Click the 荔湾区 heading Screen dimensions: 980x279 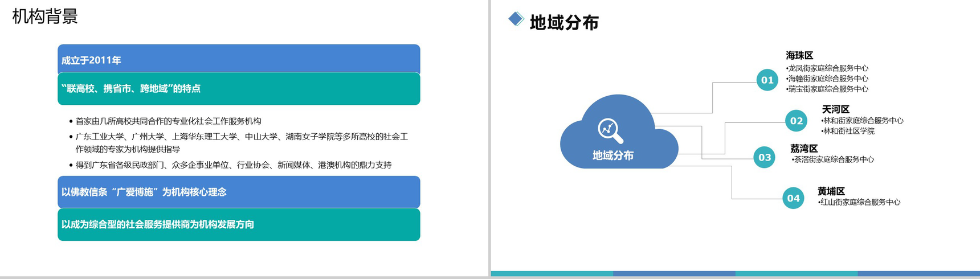[803, 148]
